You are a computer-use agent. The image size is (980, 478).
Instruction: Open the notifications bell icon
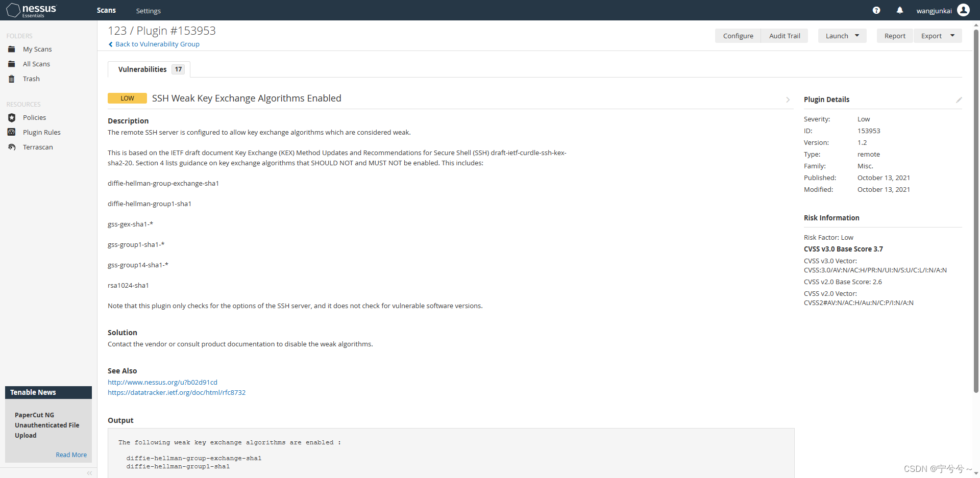pyautogui.click(x=900, y=10)
